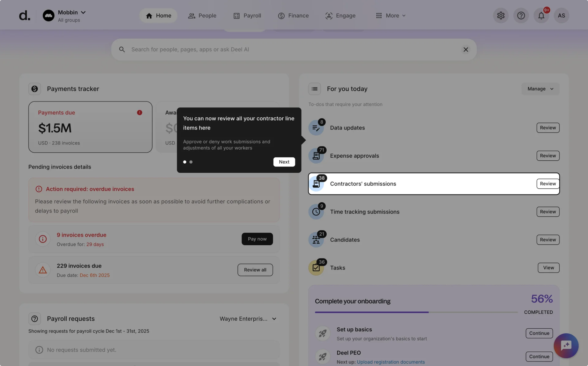Click the Candidates people icon

[316, 239]
